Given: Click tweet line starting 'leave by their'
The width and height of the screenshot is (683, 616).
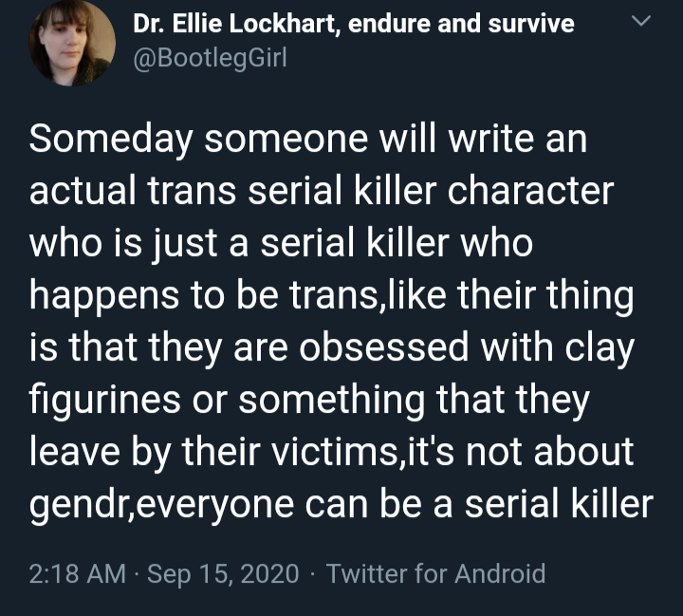Looking at the screenshot, I should click(332, 452).
